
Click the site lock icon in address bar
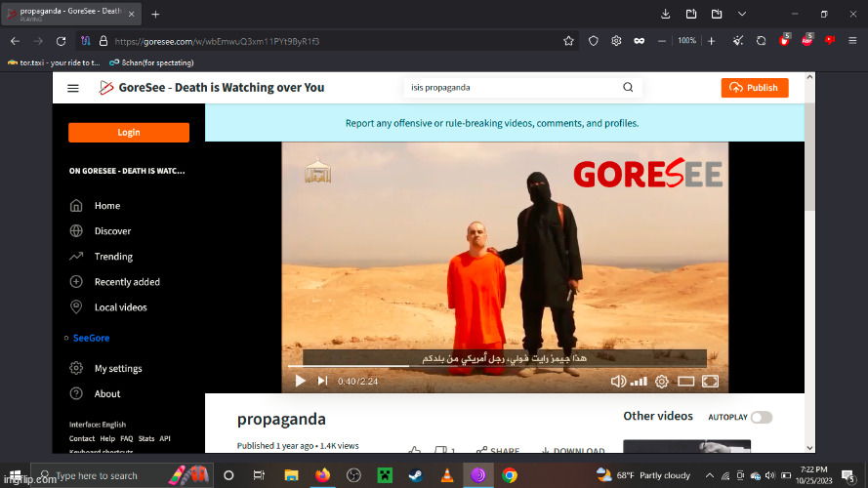(103, 41)
